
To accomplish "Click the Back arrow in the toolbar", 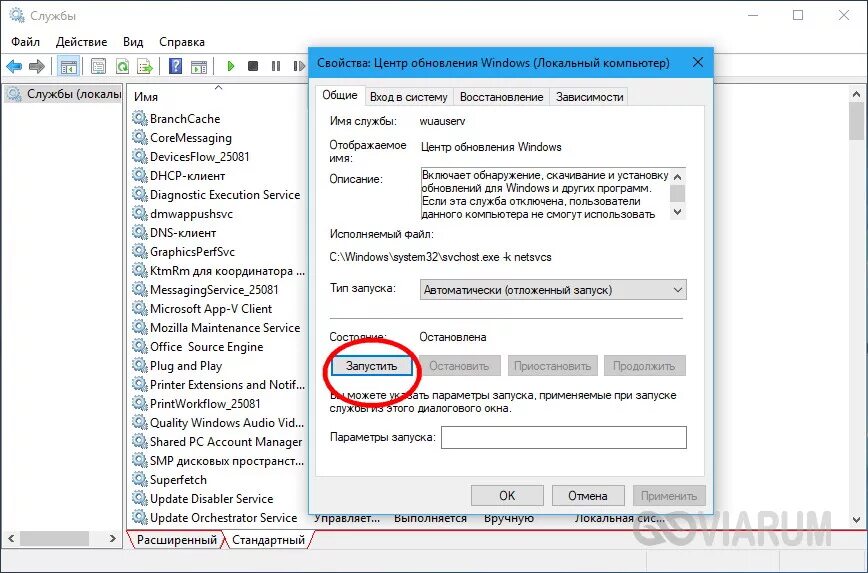I will [14, 66].
